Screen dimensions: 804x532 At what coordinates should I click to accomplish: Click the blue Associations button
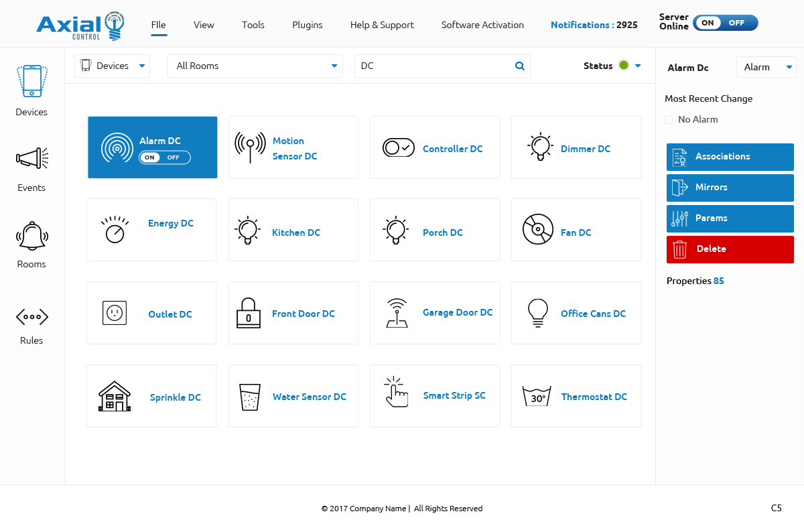pyautogui.click(x=730, y=157)
